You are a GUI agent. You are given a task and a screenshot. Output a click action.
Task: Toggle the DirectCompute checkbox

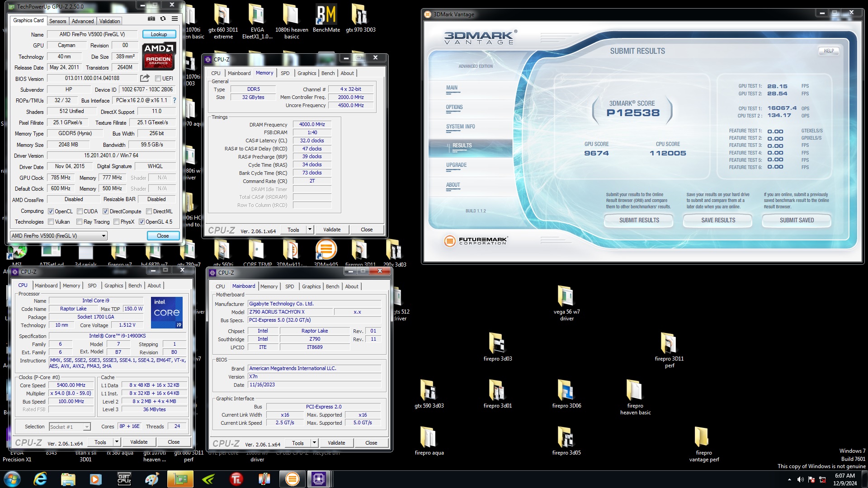[x=105, y=211]
